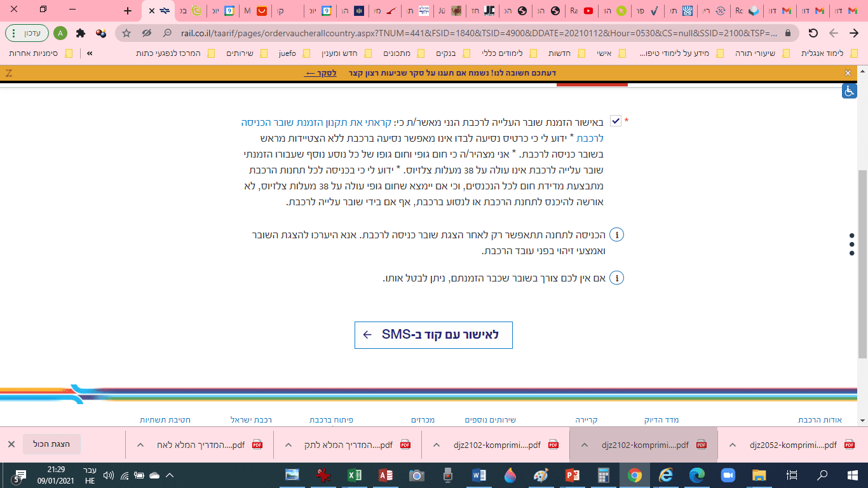Open the Chrome extensions puzzle icon
868x488 pixels.
(81, 33)
